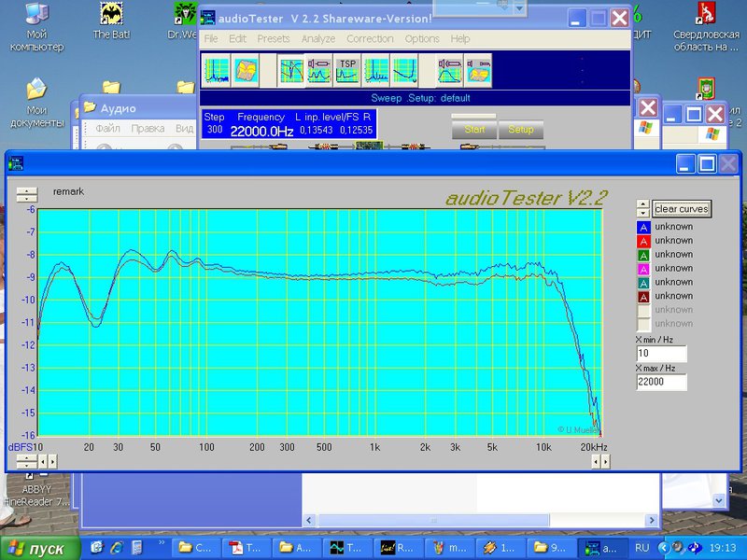
Task: Click the Start sweep button
Action: [474, 130]
